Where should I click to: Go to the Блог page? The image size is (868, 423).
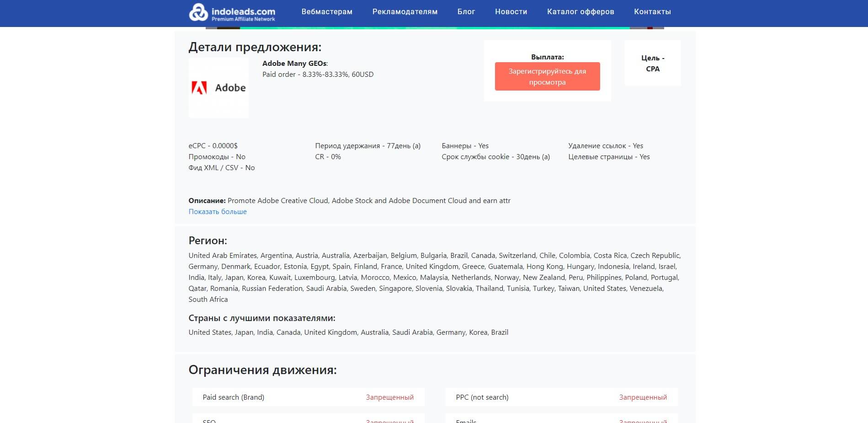pos(466,12)
